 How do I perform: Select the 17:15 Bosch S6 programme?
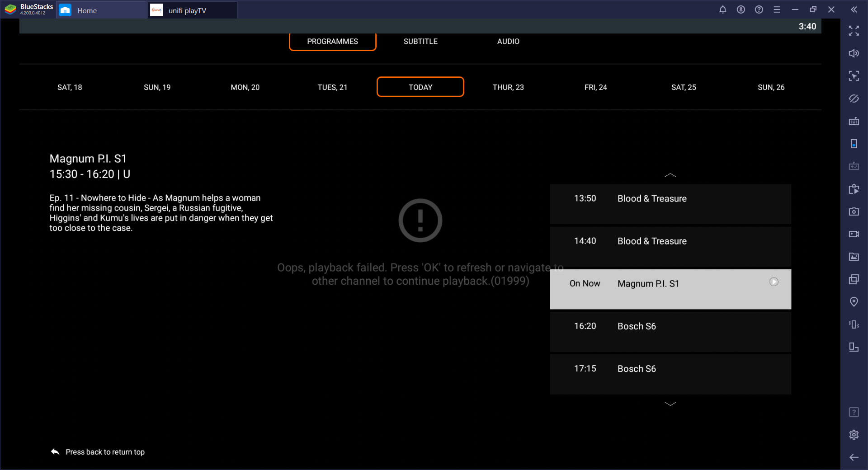[670, 374]
